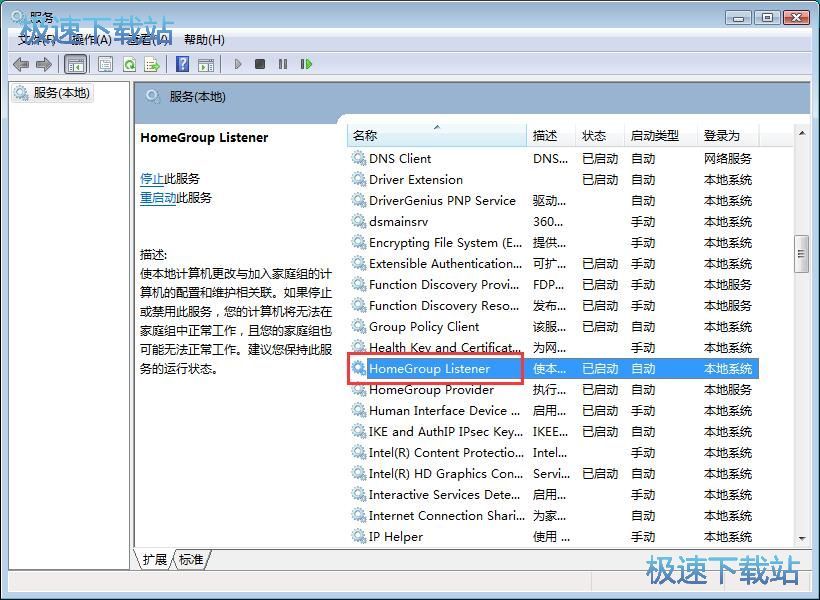Click the Export List toolbar icon
Image resolution: width=820 pixels, height=600 pixels.
tap(152, 64)
